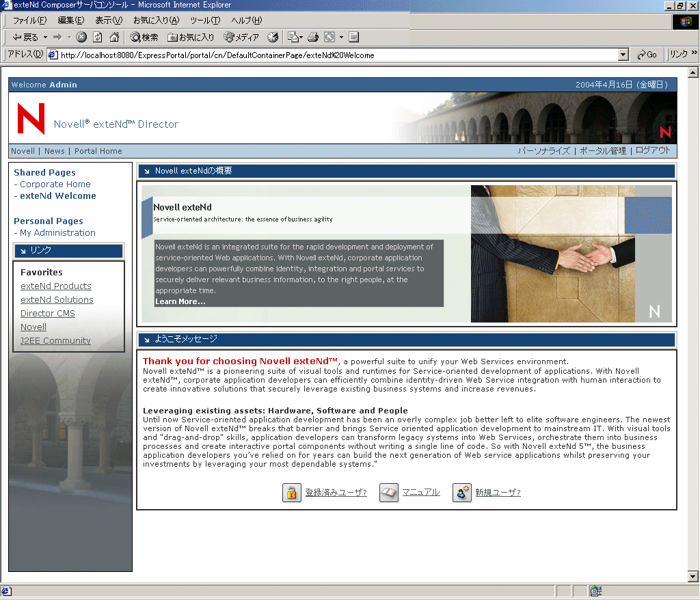Viewport: 700px width, 602px height.
Task: Expand the address bar dropdown
Action: click(623, 55)
